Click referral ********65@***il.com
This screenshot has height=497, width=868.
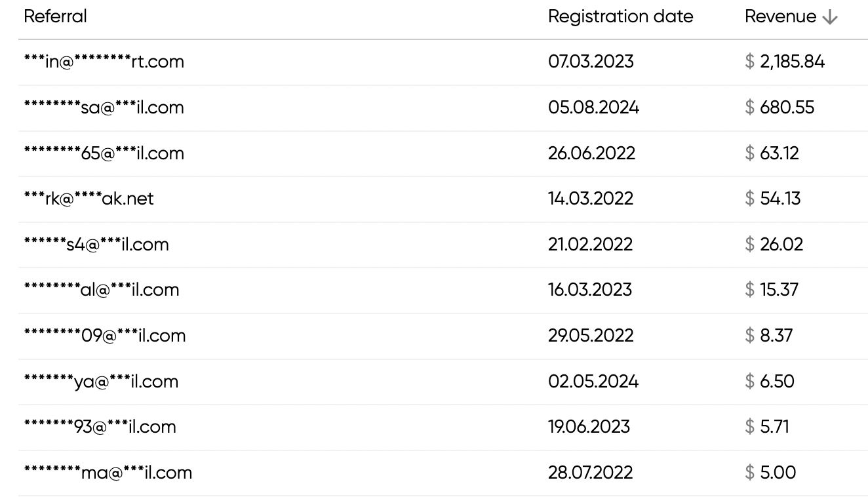104,153
